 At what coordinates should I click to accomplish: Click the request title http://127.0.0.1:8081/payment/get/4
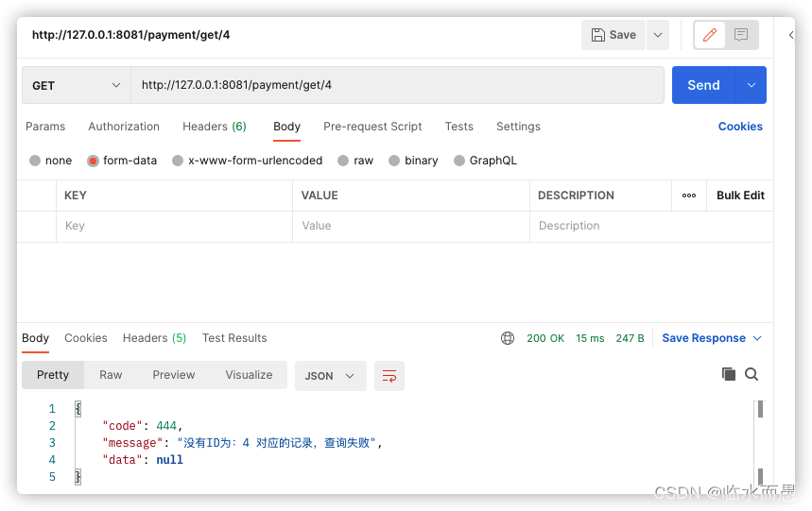(131, 35)
